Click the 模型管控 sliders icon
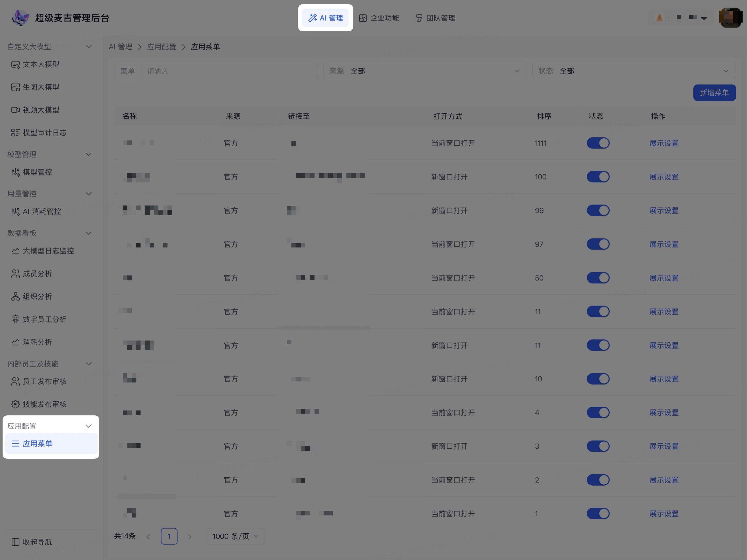Image resolution: width=747 pixels, height=560 pixels. [x=16, y=172]
